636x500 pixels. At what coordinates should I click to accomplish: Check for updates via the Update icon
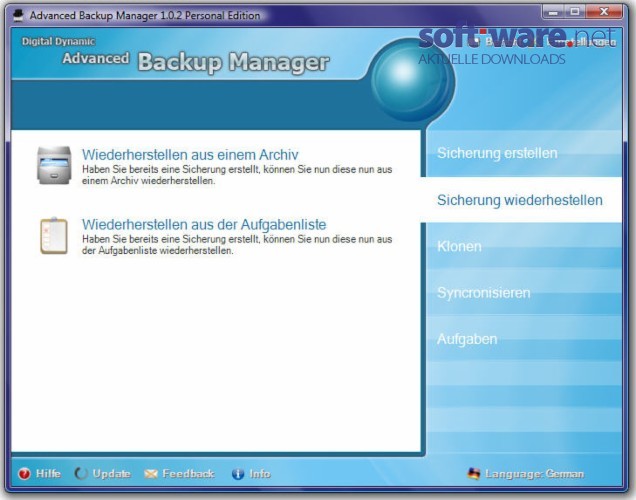pyautogui.click(x=81, y=473)
